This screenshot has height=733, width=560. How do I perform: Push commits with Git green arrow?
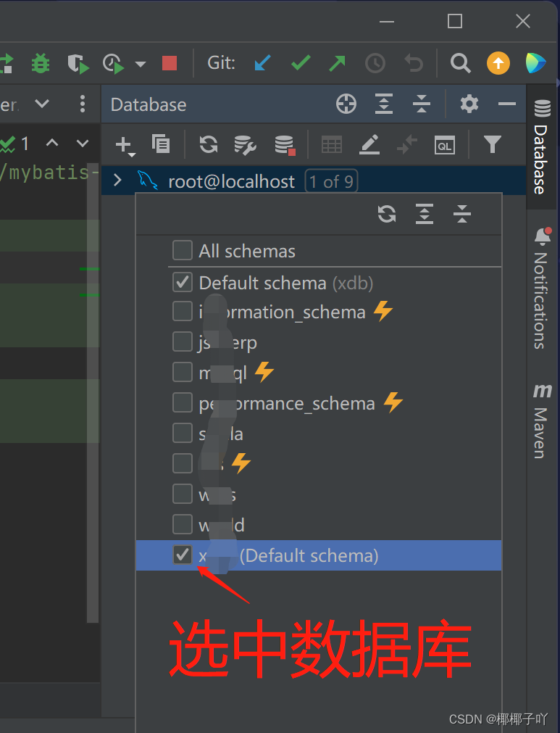tap(337, 62)
